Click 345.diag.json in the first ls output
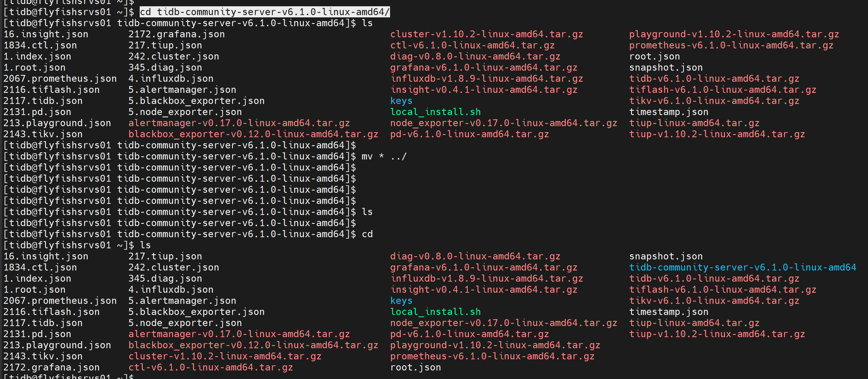This screenshot has height=379, width=868. click(x=165, y=68)
